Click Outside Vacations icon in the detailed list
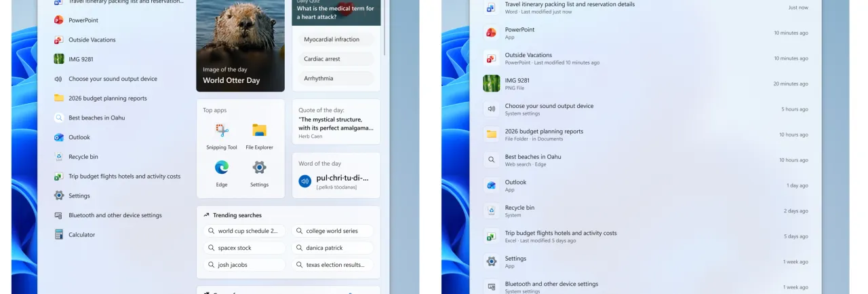The image size is (868, 294). (491, 58)
